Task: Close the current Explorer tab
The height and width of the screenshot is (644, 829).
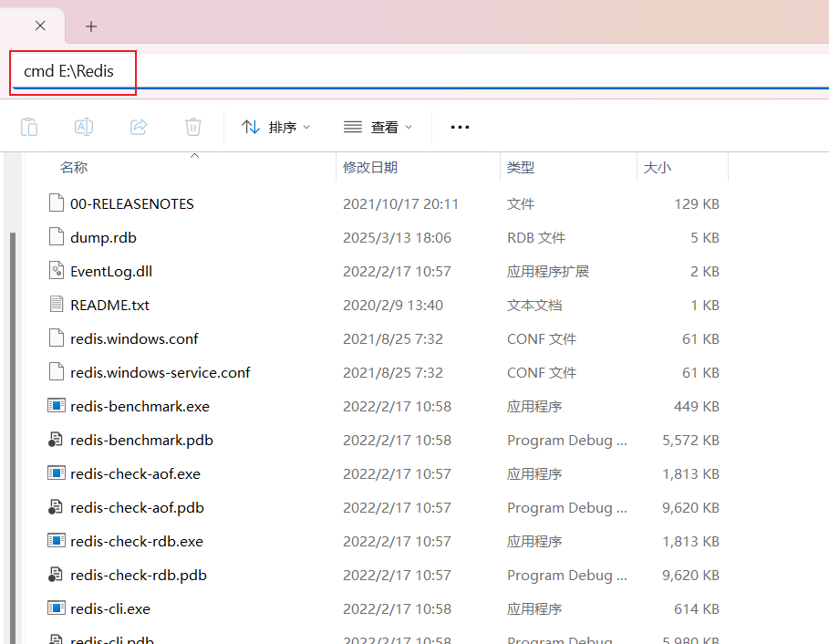Action: [40, 26]
